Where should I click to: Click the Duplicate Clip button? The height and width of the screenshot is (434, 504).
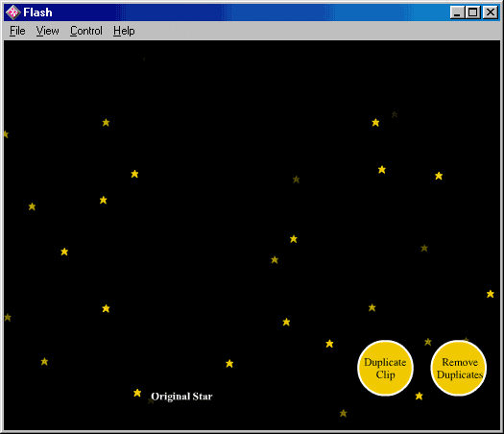click(x=385, y=368)
